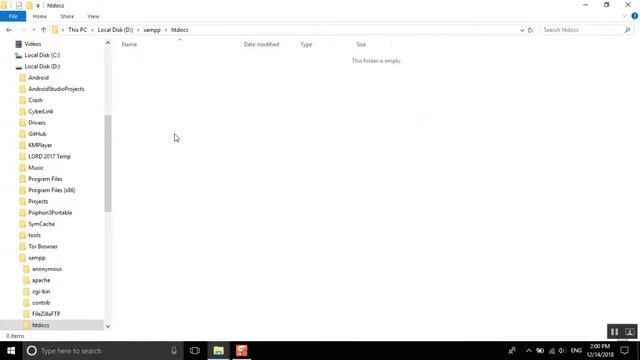Select LORD 2017 Temp folder

(x=49, y=156)
